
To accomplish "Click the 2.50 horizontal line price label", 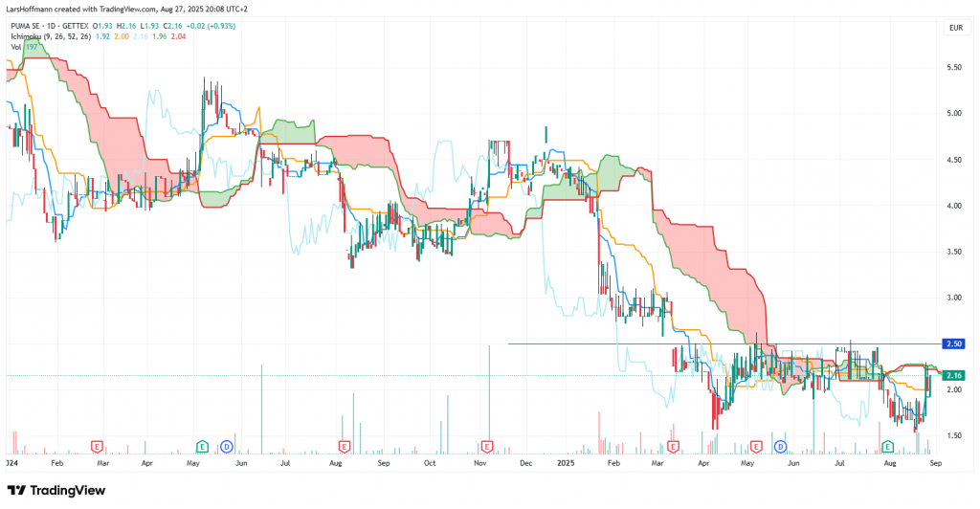I will coord(954,343).
